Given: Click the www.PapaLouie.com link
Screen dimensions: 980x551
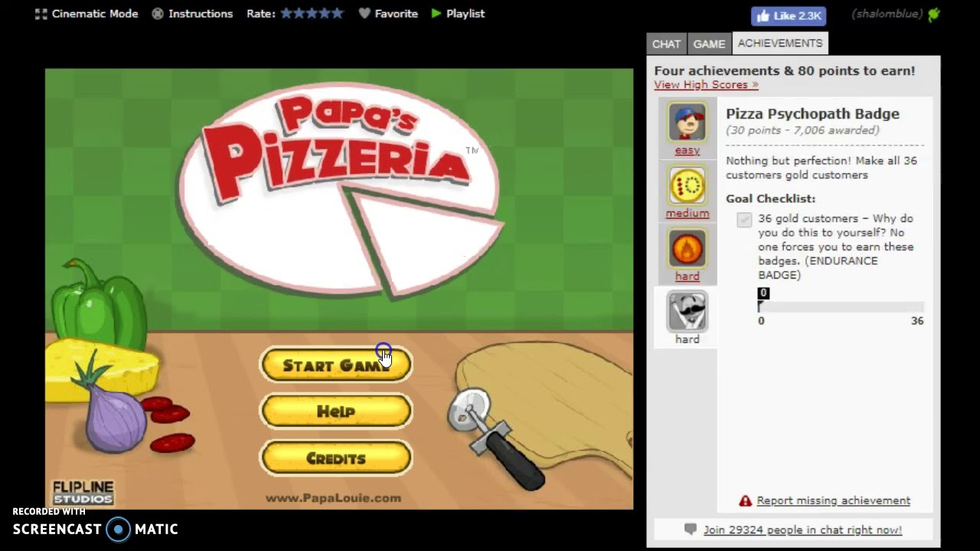Looking at the screenshot, I should point(333,498).
